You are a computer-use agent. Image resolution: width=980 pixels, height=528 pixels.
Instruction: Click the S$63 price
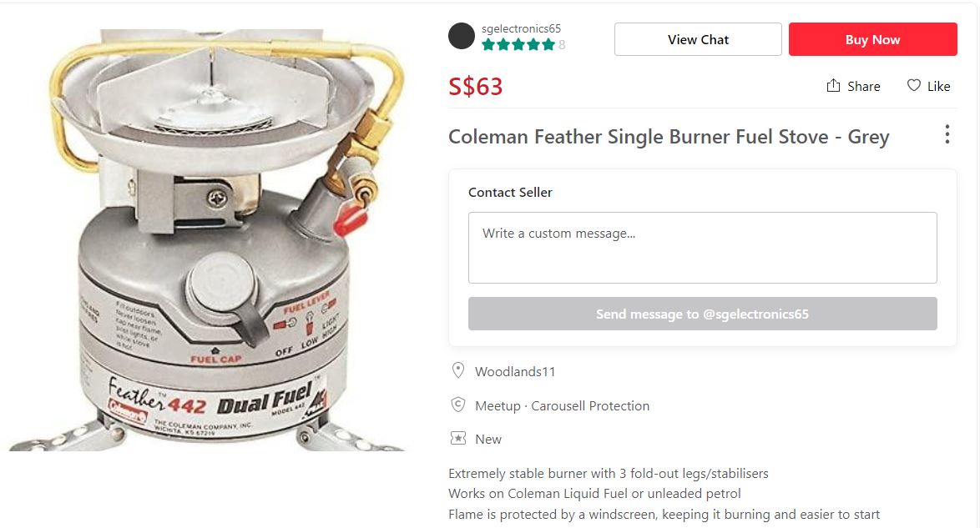(x=476, y=87)
